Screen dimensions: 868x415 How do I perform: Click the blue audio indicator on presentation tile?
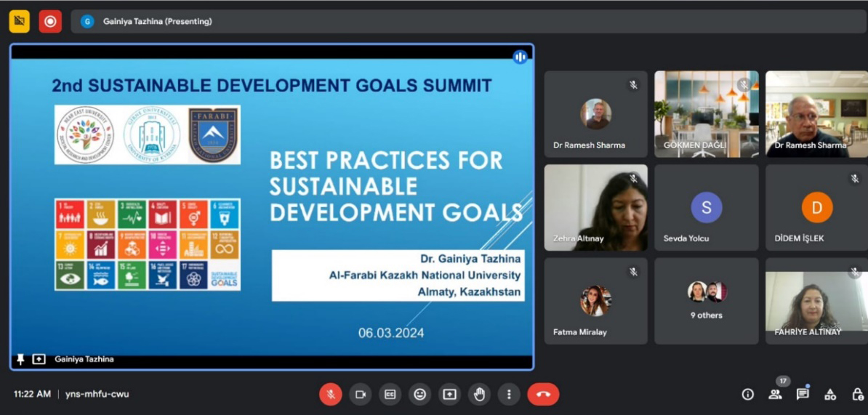pos(520,57)
